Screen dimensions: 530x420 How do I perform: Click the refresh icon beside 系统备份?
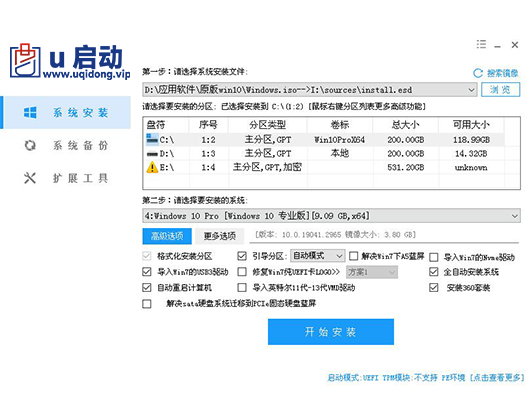pyautogui.click(x=30, y=145)
